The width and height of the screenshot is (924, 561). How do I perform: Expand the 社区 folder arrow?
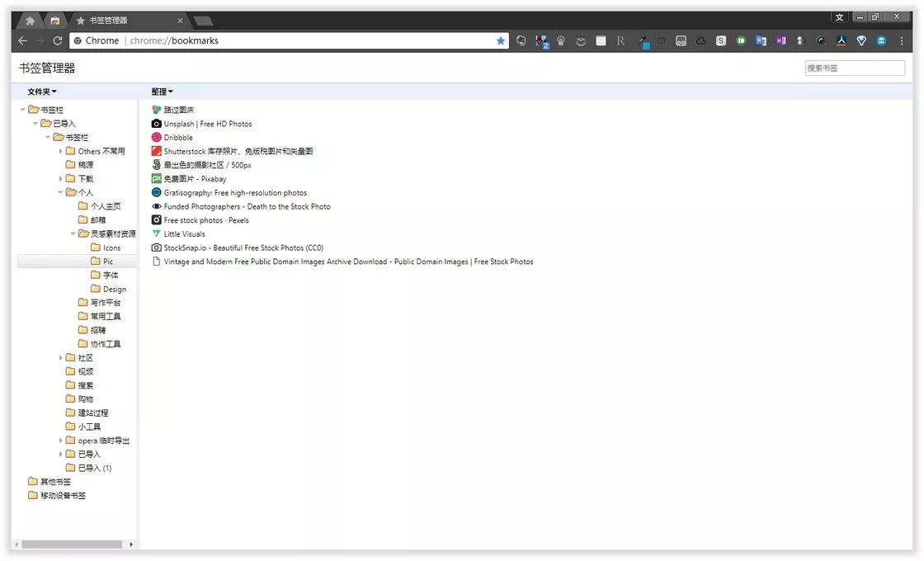click(x=60, y=358)
